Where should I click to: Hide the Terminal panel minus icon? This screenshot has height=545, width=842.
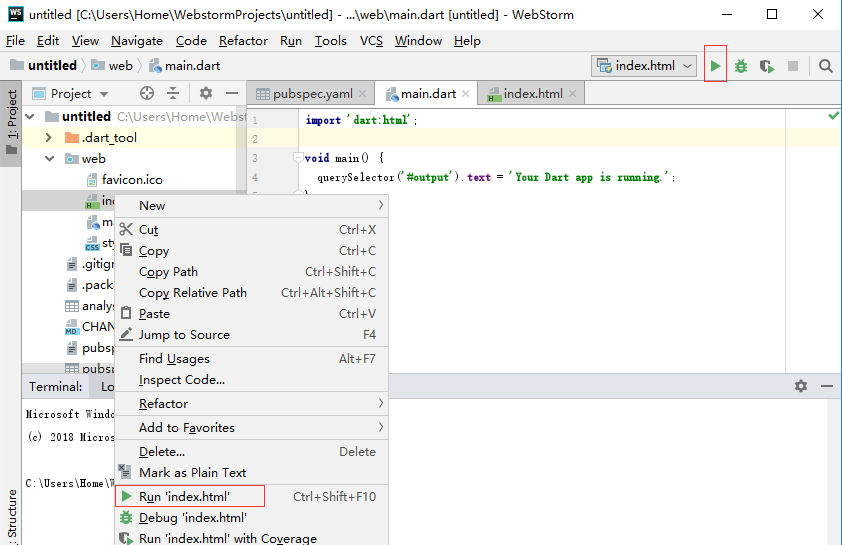coord(827,386)
